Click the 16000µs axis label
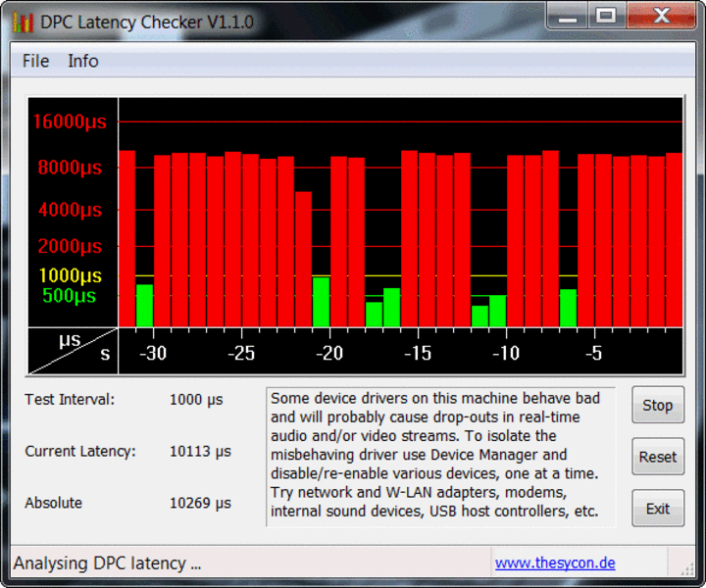Screen dimensions: 706x588 [70, 122]
